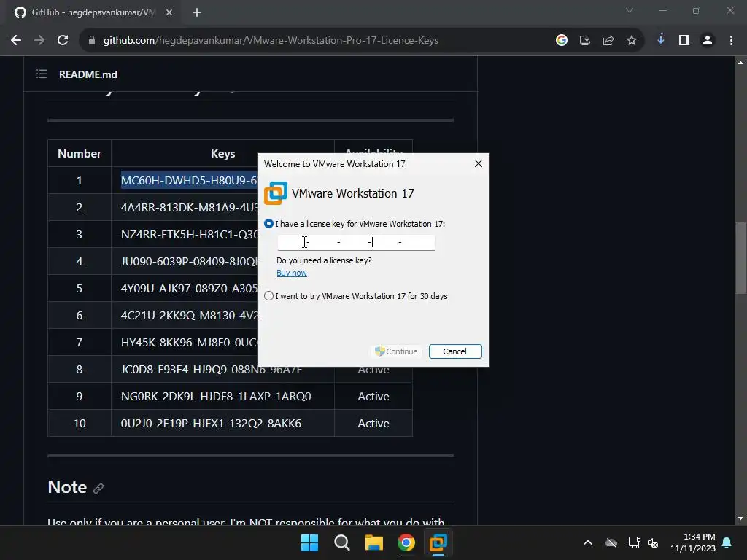Open the clock and date flyout
Viewport: 747px width, 560px height.
(693, 542)
